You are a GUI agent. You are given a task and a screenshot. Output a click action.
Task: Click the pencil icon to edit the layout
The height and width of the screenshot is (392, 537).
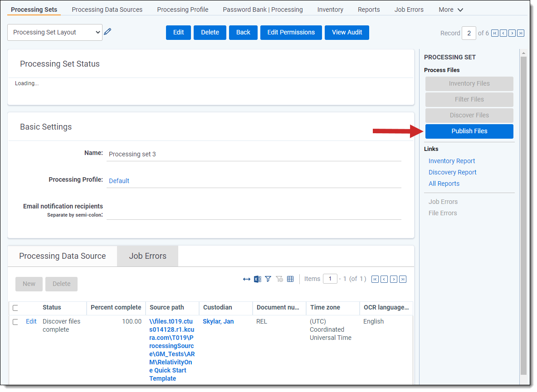click(107, 32)
